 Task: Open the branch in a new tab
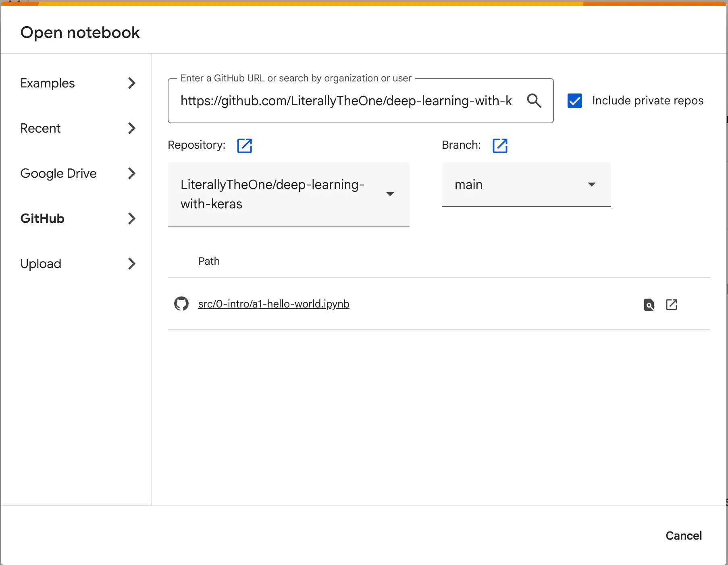(500, 145)
